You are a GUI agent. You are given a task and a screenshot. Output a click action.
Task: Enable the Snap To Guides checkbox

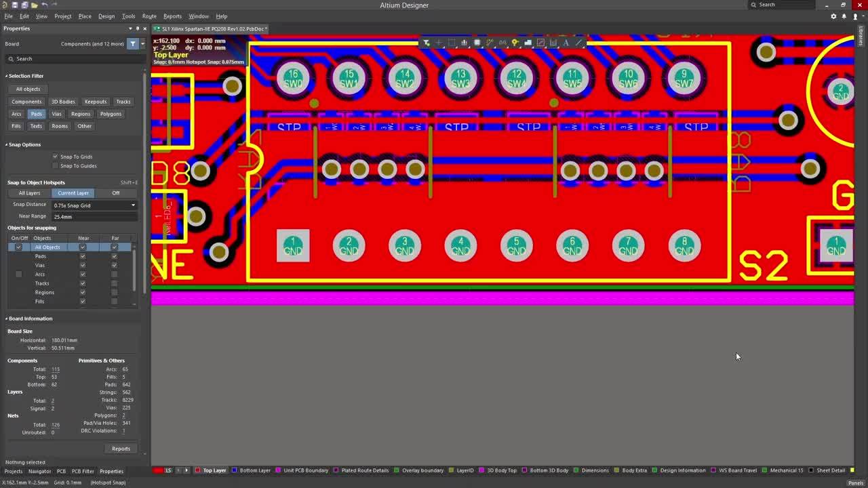pos(56,165)
